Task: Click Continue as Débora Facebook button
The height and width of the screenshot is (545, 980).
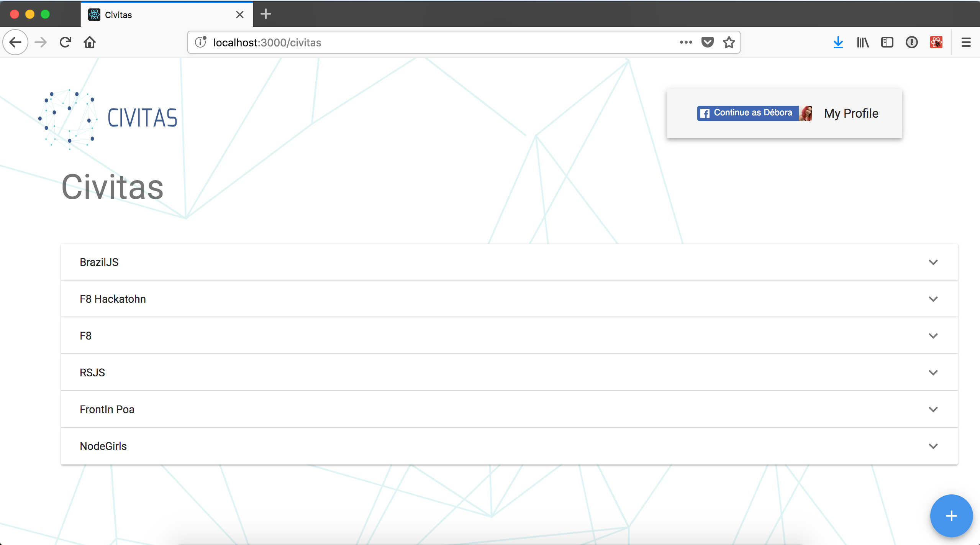Action: pos(752,113)
